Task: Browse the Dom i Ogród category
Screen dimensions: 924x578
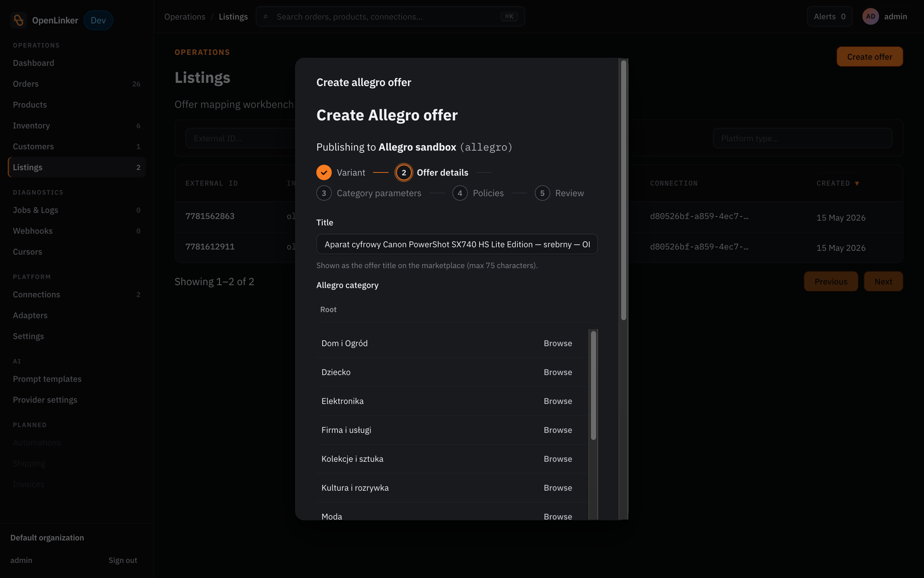Action: point(558,343)
